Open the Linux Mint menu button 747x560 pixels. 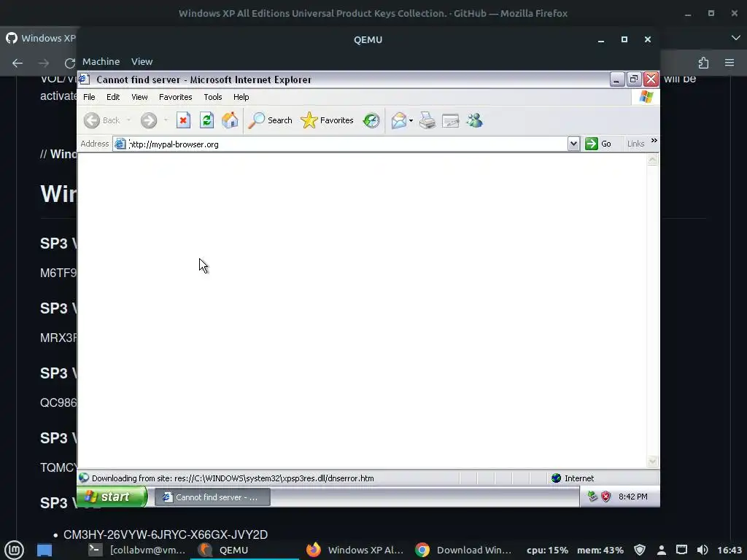point(15,550)
